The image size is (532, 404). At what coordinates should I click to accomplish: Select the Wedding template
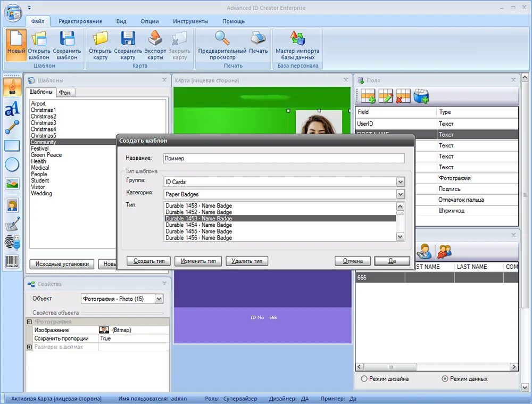point(41,194)
